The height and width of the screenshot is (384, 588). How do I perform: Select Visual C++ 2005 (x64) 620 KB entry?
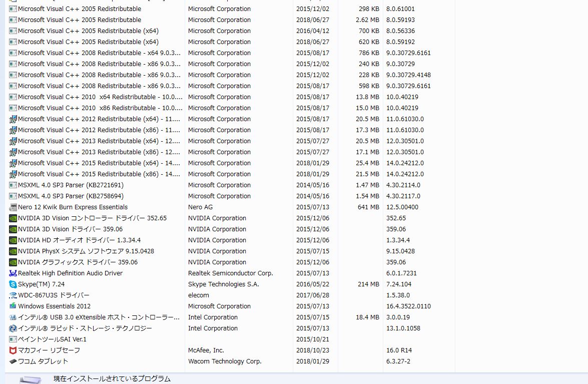point(88,42)
